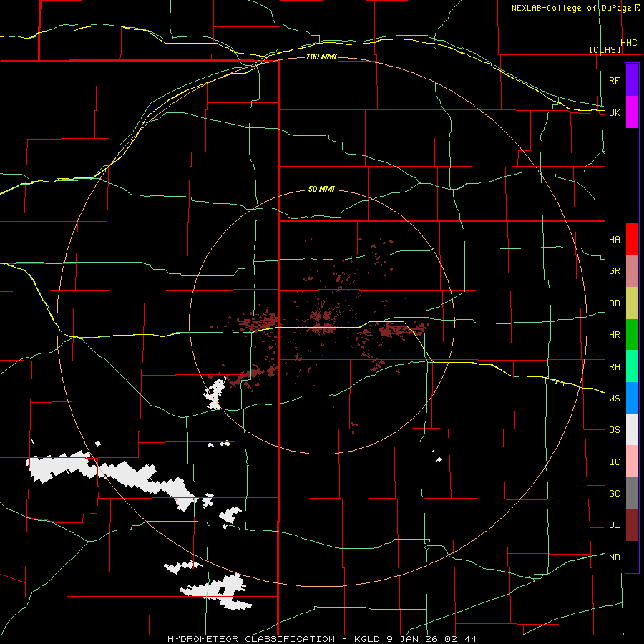644x644 pixels.
Task: Click the purple RF color swatch
Action: [x=632, y=80]
